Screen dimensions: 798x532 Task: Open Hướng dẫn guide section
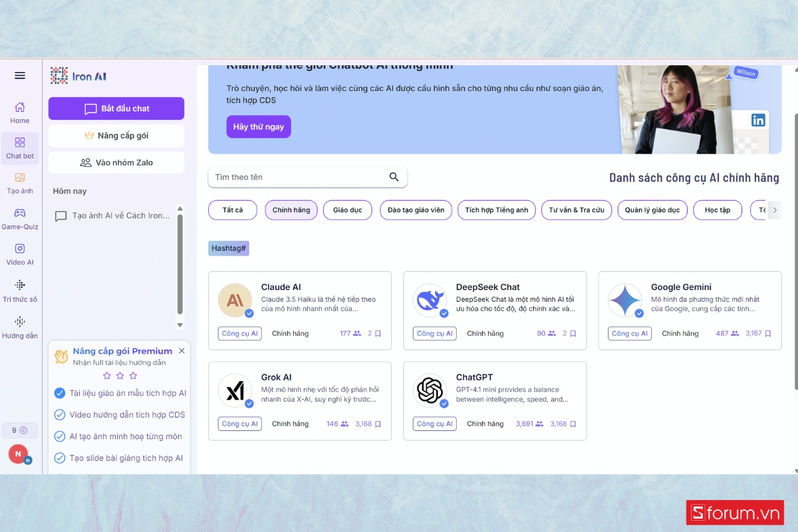pos(20,328)
